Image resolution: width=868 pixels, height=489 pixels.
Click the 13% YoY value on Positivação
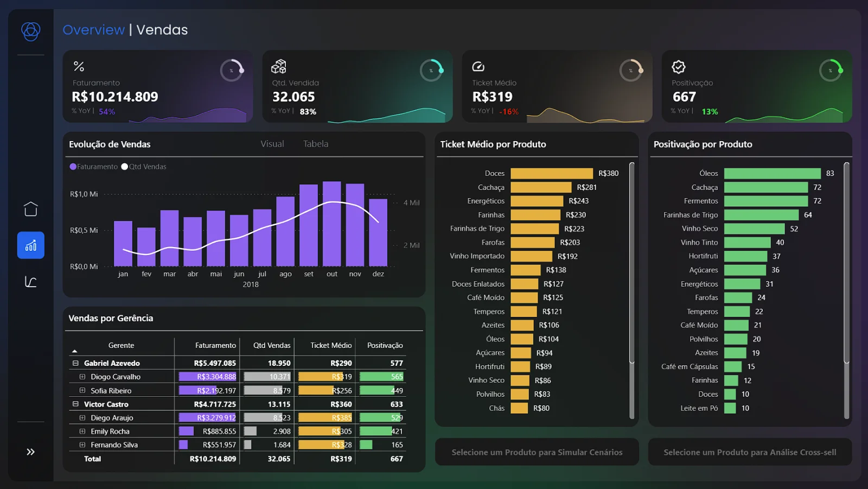click(x=710, y=111)
